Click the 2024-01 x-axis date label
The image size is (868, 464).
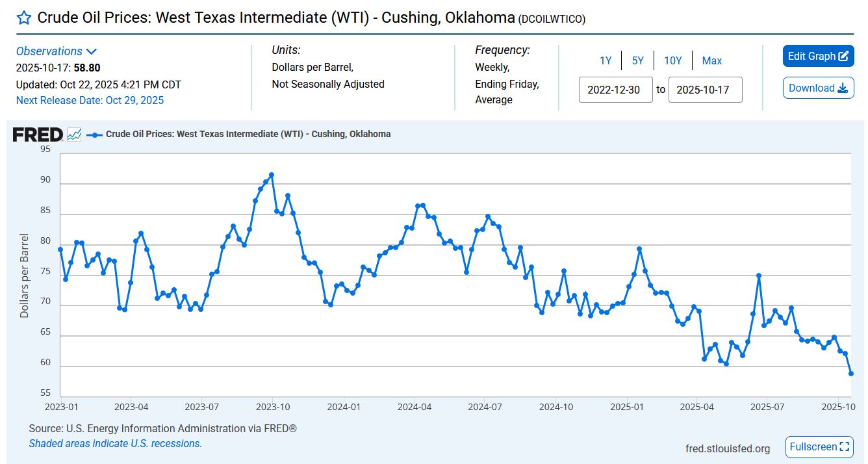click(x=344, y=407)
